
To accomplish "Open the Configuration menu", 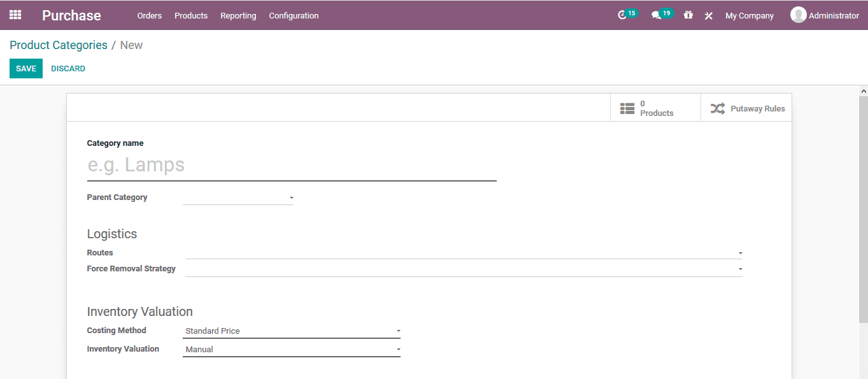I will 293,15.
